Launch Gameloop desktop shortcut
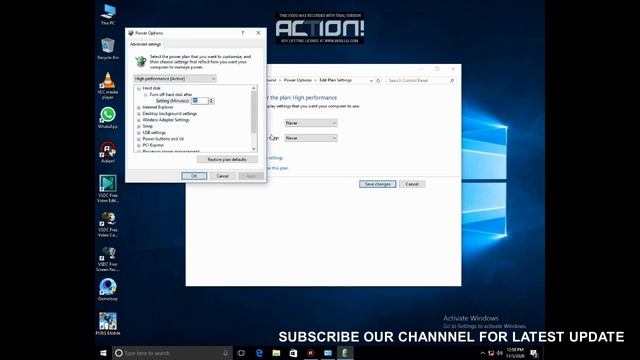 [108, 289]
